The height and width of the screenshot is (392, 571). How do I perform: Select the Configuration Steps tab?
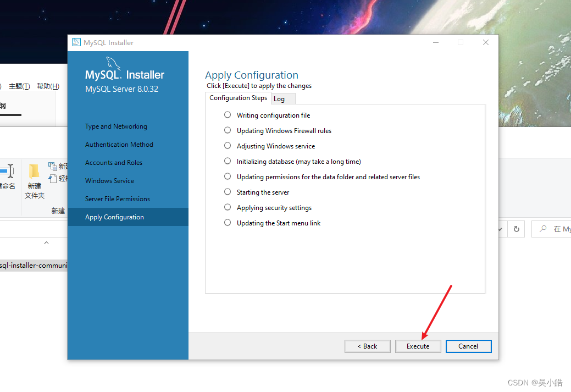[x=238, y=98]
